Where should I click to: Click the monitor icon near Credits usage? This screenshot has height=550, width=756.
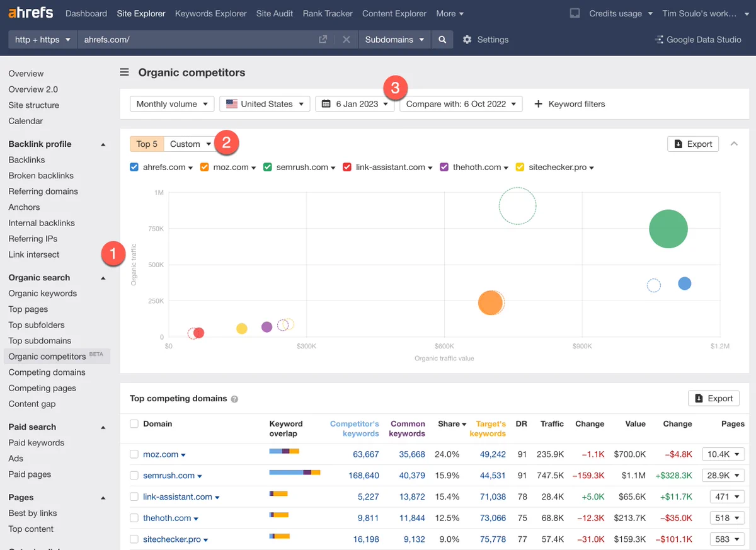575,13
